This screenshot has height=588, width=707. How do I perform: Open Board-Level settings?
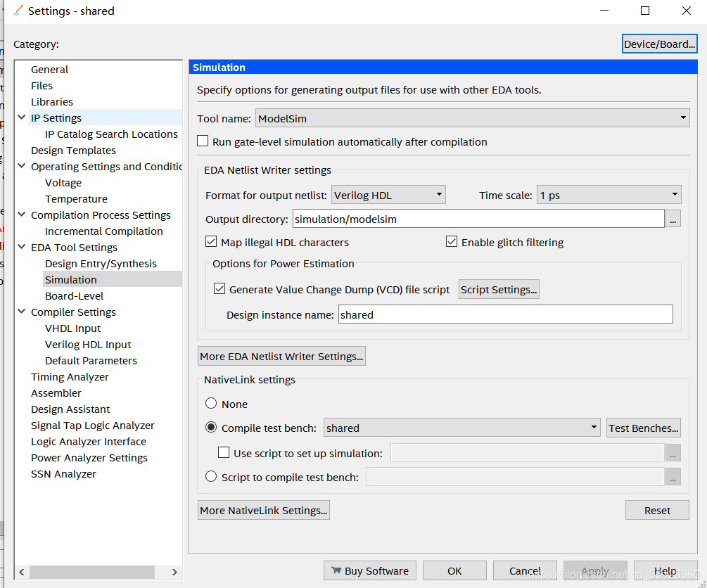tap(74, 296)
